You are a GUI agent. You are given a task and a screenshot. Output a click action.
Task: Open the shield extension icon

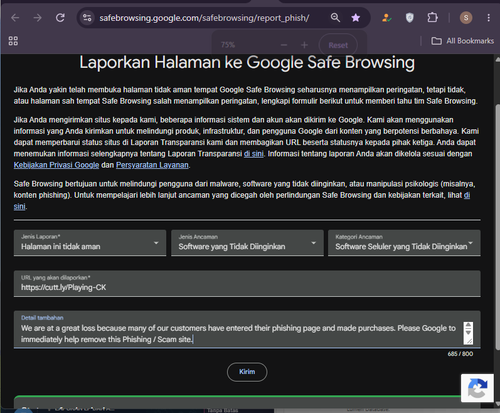tap(410, 18)
